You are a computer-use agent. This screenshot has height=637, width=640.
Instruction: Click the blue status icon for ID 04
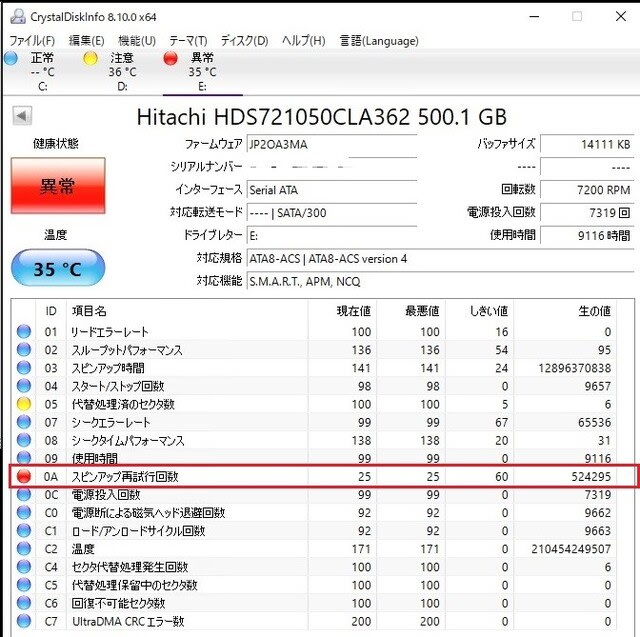[24, 385]
